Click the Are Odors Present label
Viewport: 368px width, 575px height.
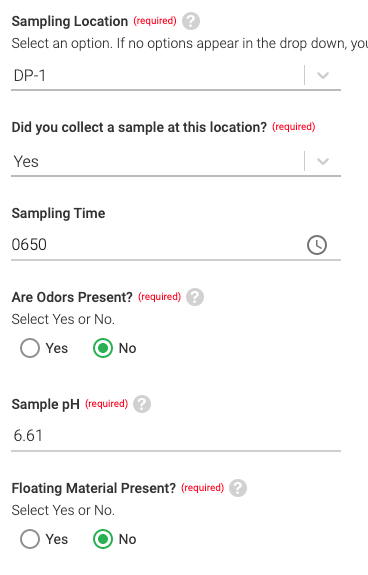(72, 297)
